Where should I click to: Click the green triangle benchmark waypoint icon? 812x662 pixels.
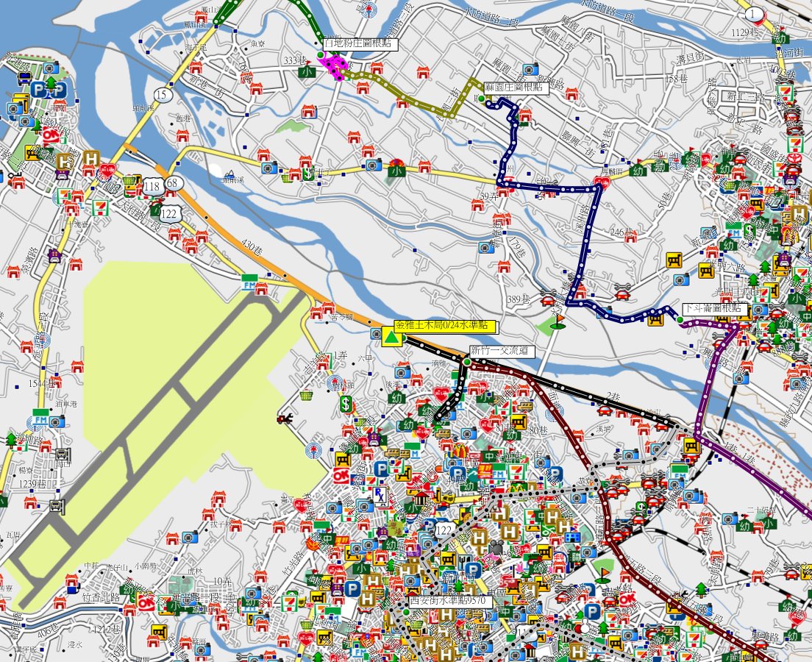coord(391,338)
